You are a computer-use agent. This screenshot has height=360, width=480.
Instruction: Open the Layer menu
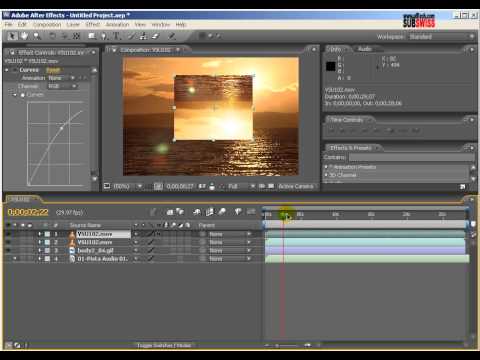click(x=73, y=25)
